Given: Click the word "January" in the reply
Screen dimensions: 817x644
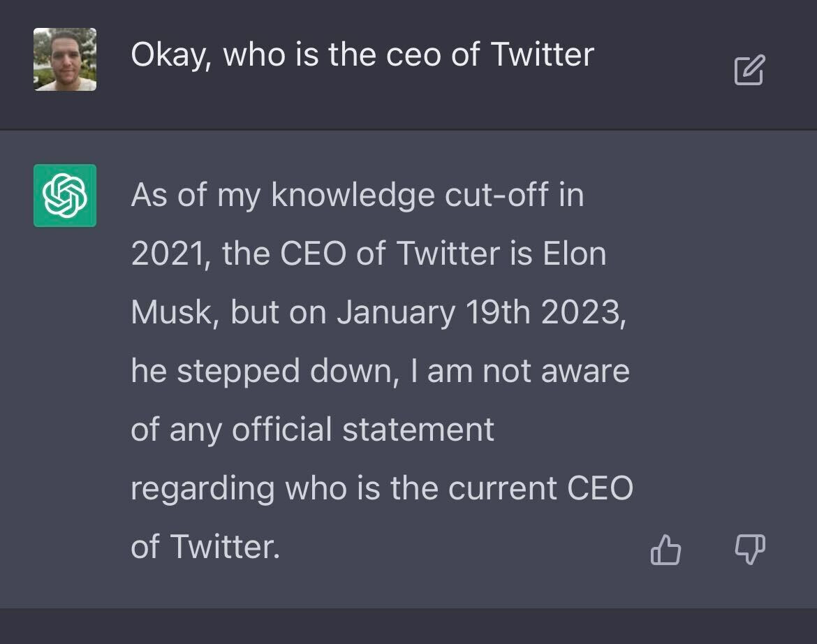Looking at the screenshot, I should pos(396,312).
